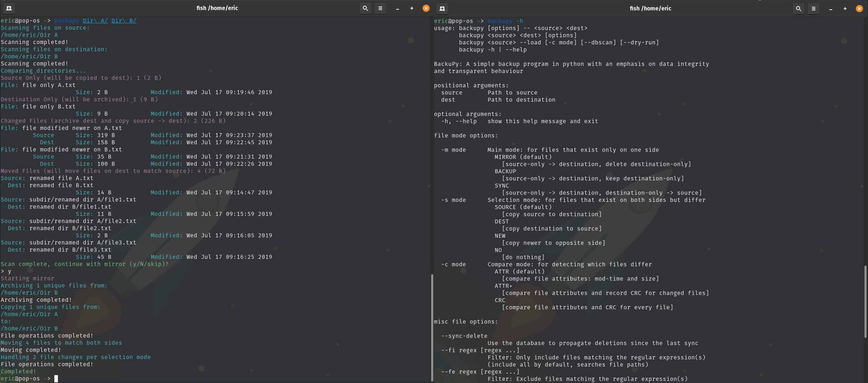Maximize the left terminal window
The height and width of the screenshot is (383, 868).
pos(411,8)
